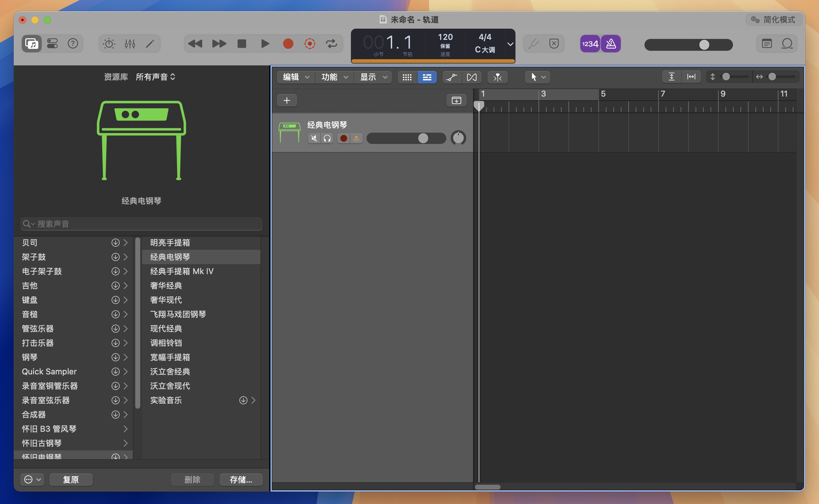The image size is (819, 504).
Task: Enable track record arm button
Action: pyautogui.click(x=345, y=138)
